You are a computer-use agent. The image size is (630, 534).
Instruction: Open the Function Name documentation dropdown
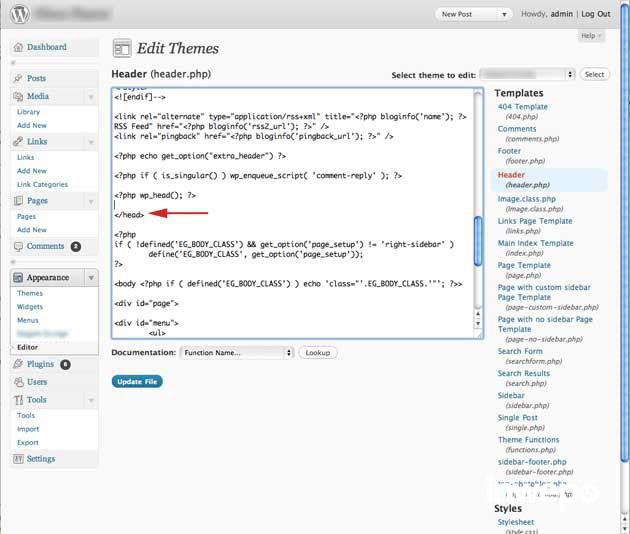(x=237, y=352)
